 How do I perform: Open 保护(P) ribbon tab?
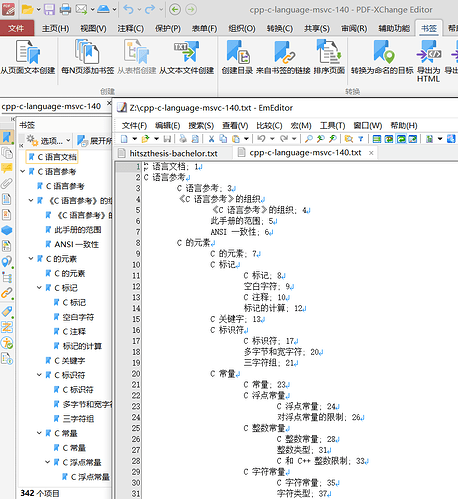(x=168, y=29)
